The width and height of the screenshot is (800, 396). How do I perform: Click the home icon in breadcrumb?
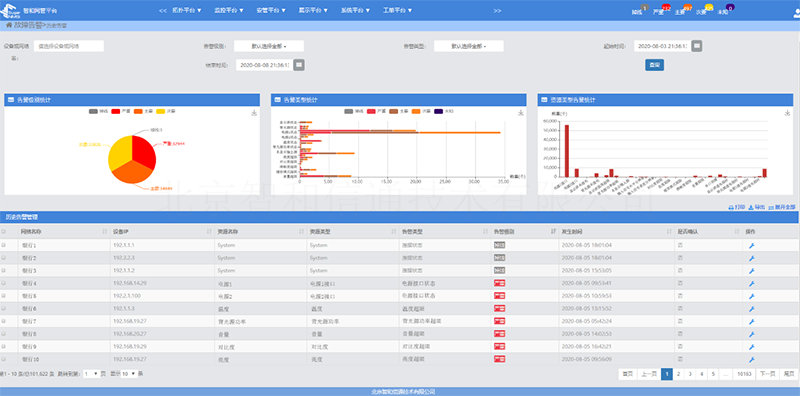9,24
